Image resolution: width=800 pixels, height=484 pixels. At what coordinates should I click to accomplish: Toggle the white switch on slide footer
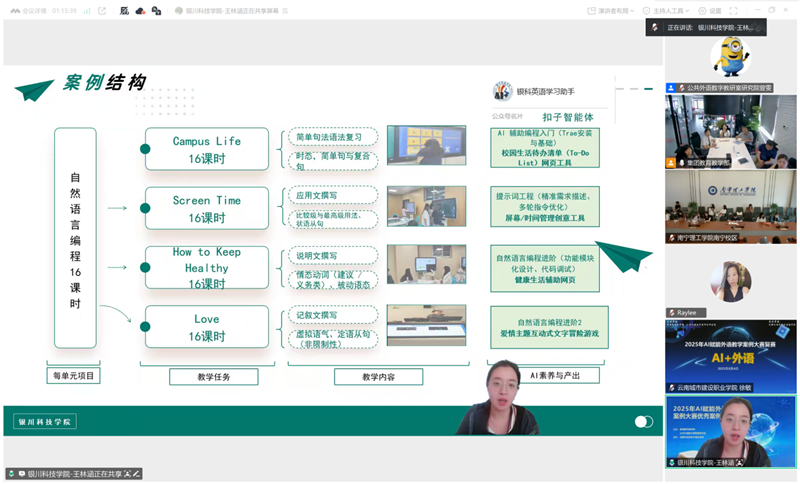pos(643,421)
